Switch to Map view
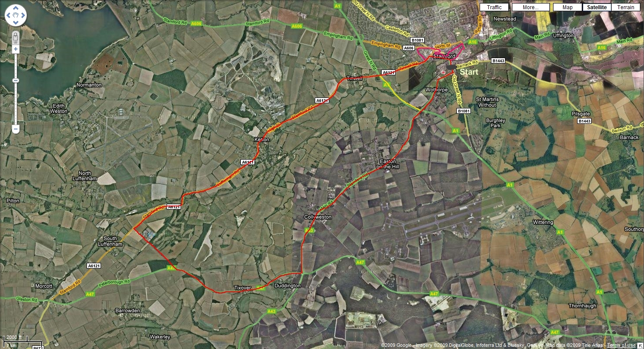This screenshot has width=644, height=349. pos(567,7)
